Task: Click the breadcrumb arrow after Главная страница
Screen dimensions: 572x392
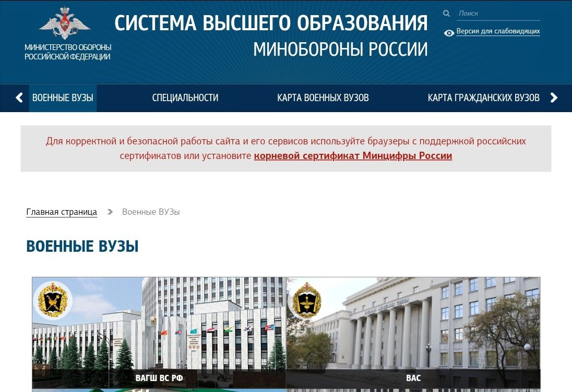Action: tap(110, 212)
